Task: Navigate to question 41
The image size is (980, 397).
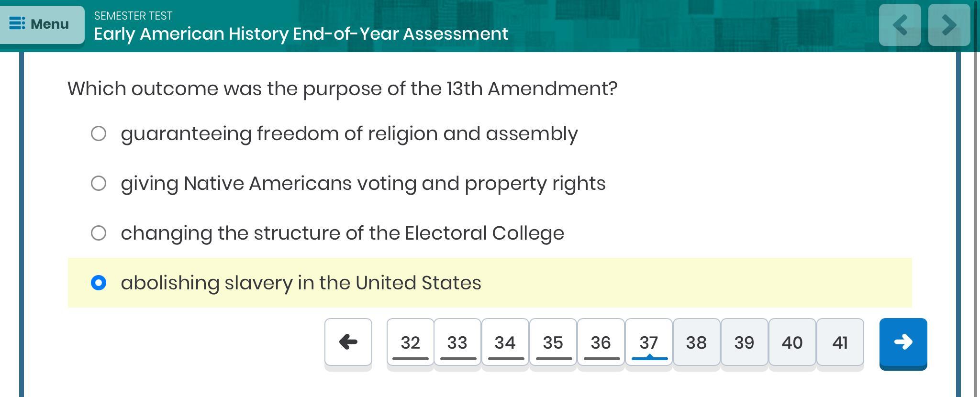Action: [x=840, y=342]
